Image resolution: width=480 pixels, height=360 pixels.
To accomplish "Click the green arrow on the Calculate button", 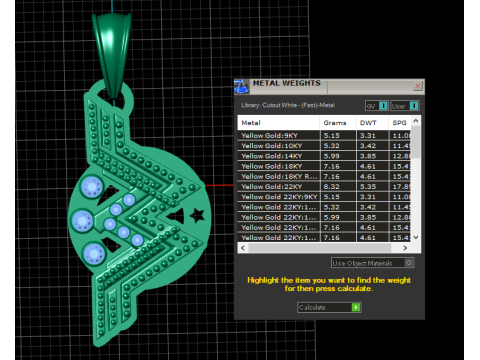I will pyautogui.click(x=356, y=307).
